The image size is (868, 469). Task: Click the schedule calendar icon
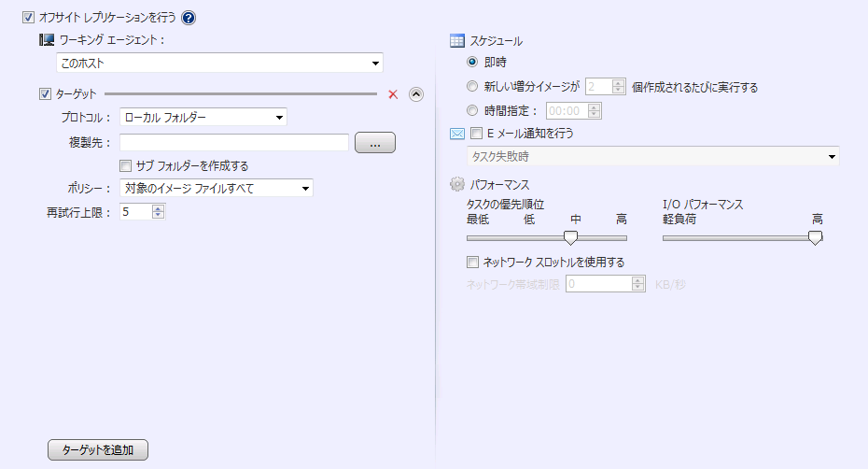click(457, 41)
